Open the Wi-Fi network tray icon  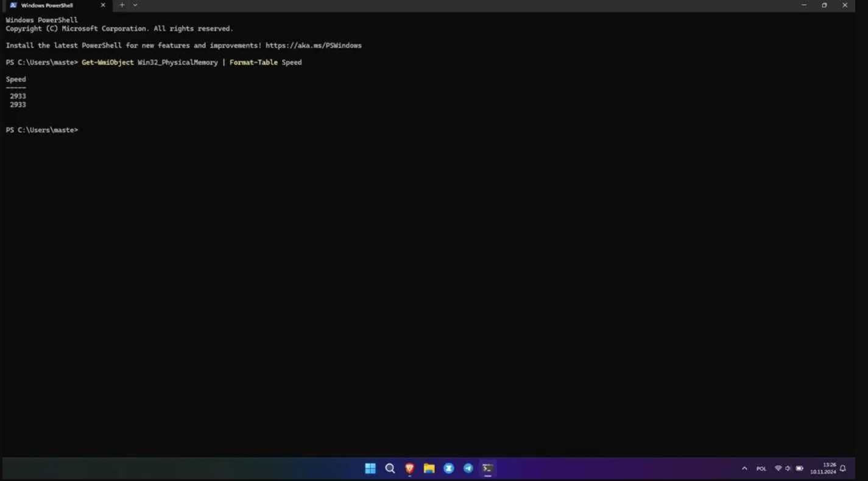778,468
